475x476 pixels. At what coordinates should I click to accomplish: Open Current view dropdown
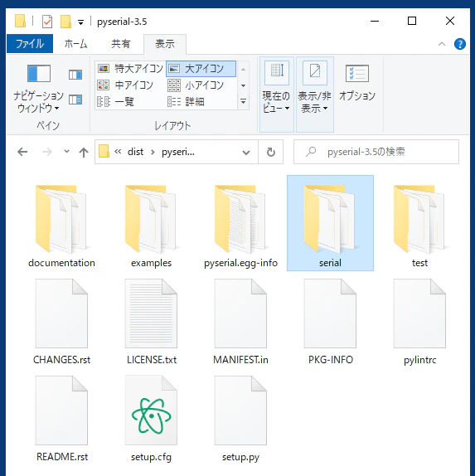tap(276, 94)
